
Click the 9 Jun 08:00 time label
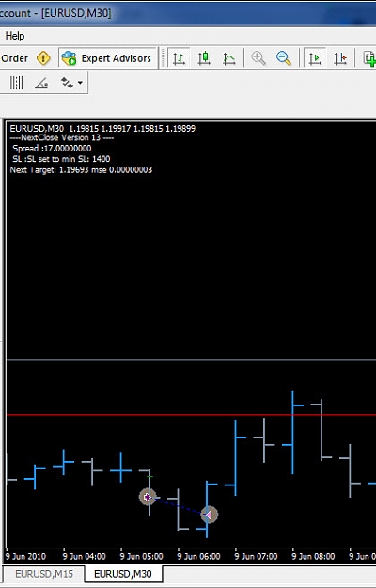coord(313,557)
